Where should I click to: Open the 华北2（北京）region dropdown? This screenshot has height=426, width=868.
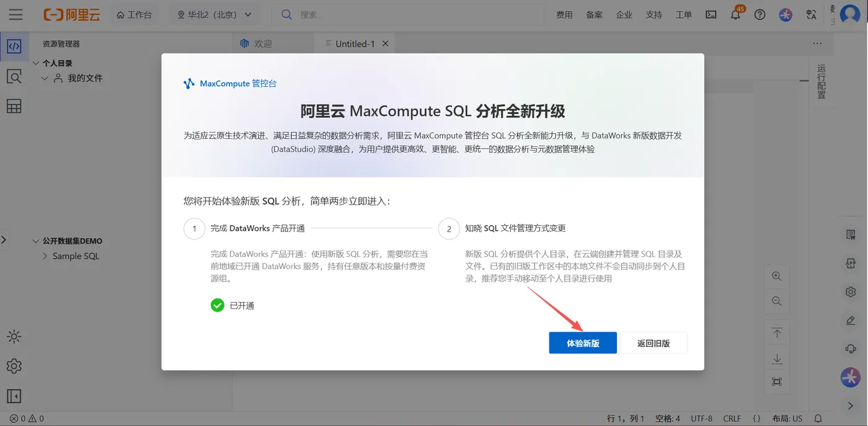point(214,15)
